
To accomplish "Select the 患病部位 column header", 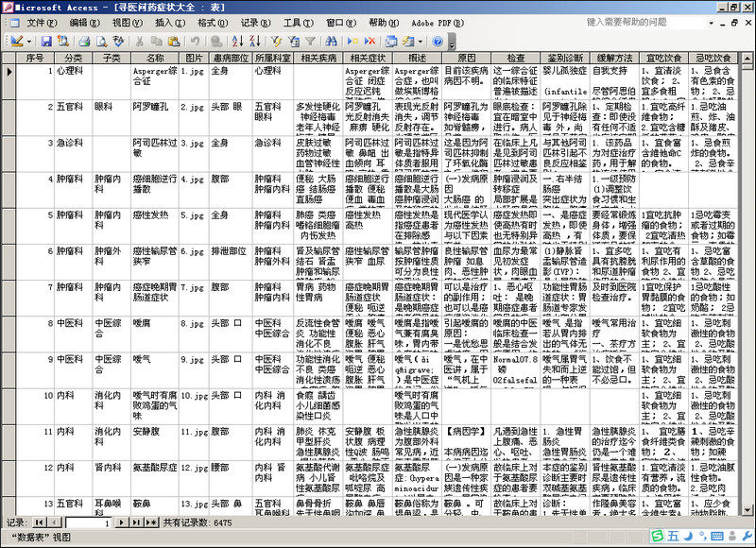I will click(231, 58).
